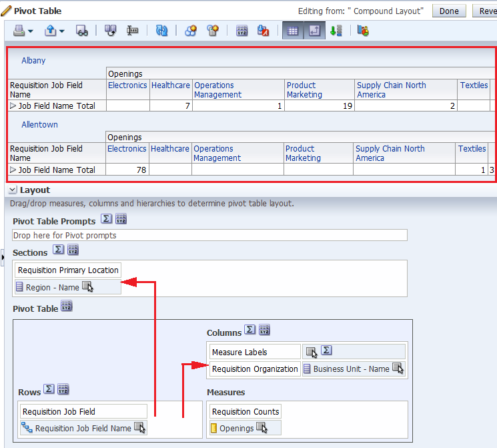Click the format with letter A toolbar icon
The height and width of the screenshot is (448, 497).
point(263,31)
